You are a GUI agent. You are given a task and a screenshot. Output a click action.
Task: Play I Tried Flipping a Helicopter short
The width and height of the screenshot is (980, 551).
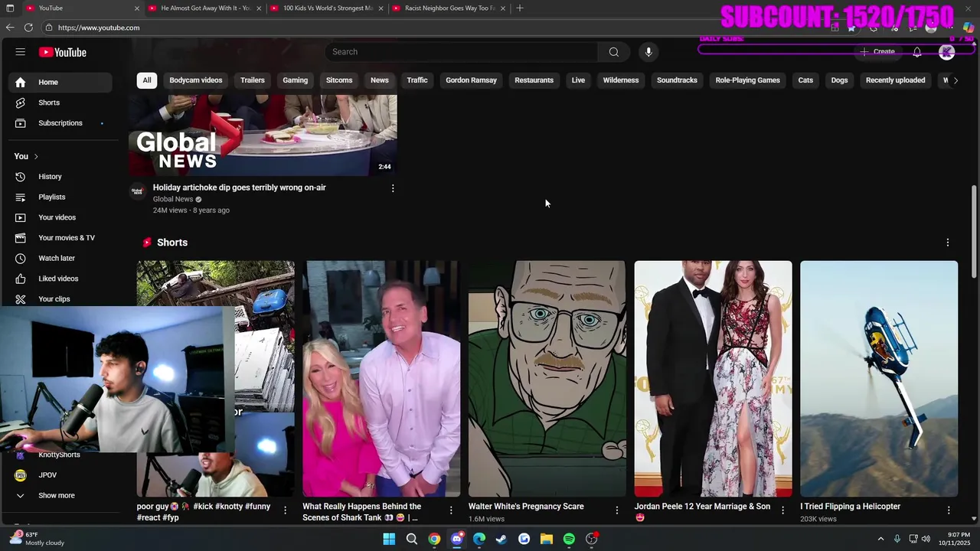879,379
